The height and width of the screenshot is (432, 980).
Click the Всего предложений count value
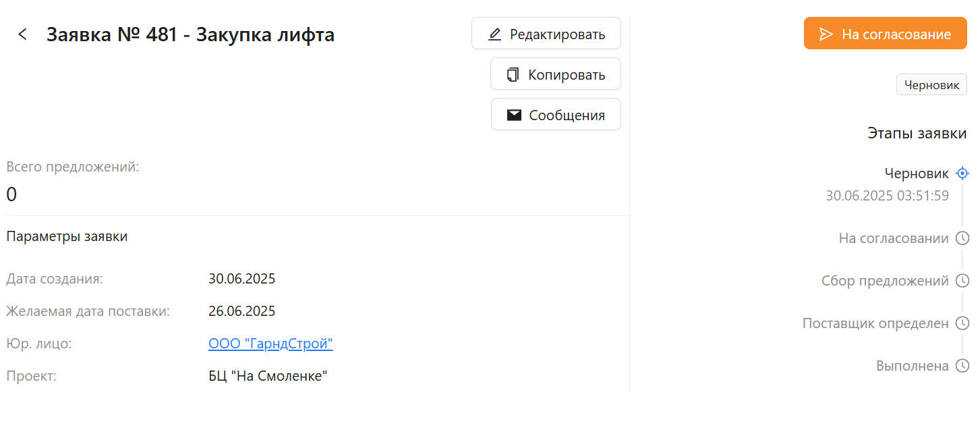(x=11, y=194)
